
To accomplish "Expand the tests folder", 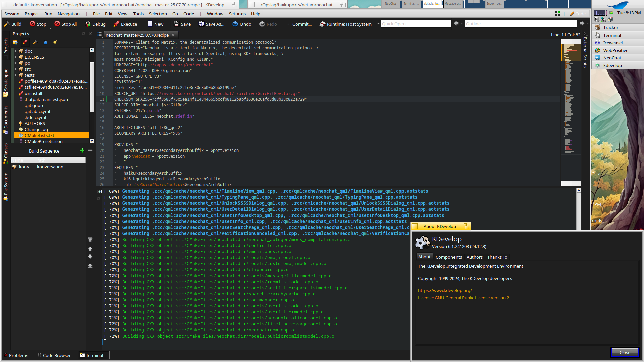I will (x=16, y=75).
